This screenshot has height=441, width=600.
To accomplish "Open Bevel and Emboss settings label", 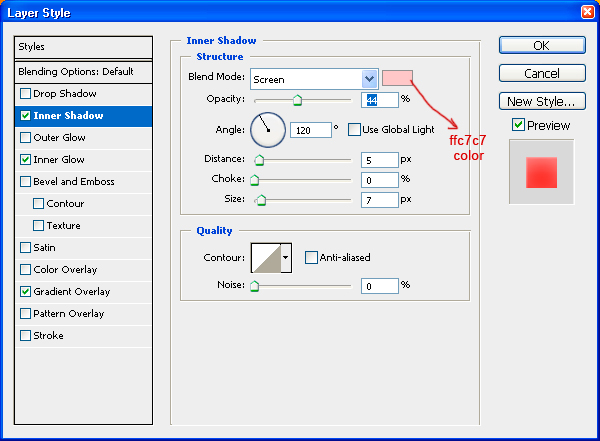I will tap(74, 181).
